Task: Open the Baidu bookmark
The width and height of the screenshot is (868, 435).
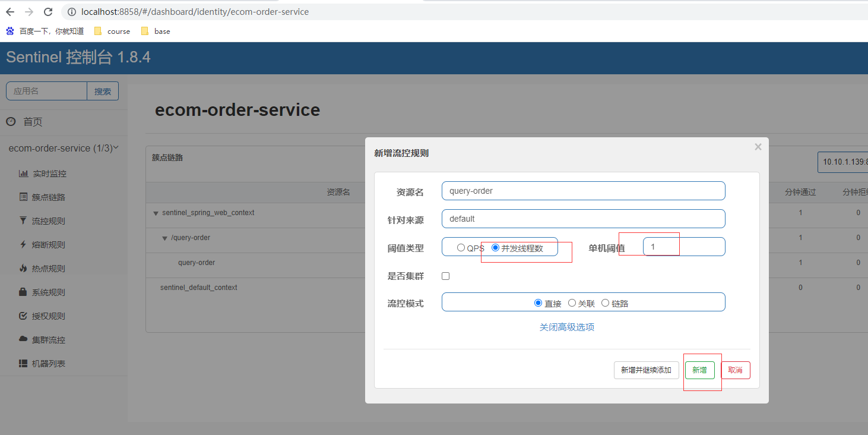Action: 45,31
